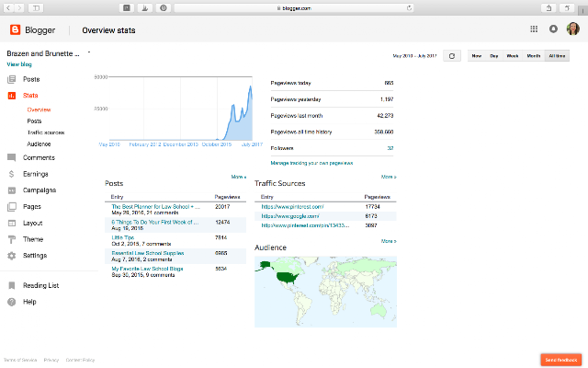Click the Content Policy footer link
This screenshot has width=588, height=368.
point(80,360)
